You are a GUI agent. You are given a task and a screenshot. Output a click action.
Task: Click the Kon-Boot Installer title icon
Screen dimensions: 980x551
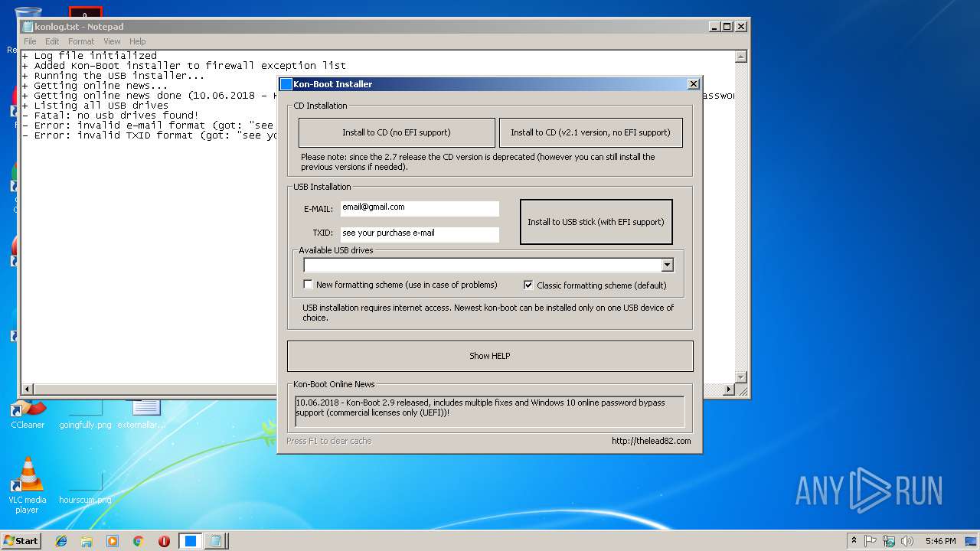pos(286,84)
